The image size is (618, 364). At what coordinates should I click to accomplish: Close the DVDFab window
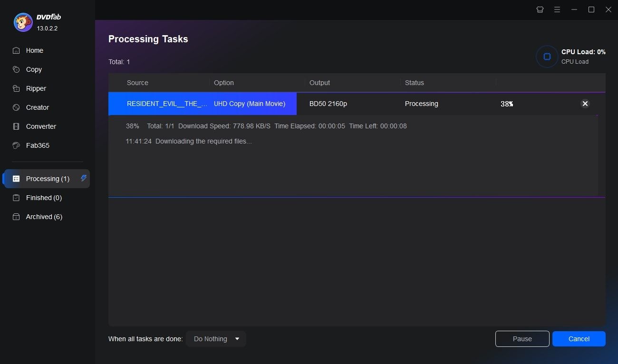point(608,10)
